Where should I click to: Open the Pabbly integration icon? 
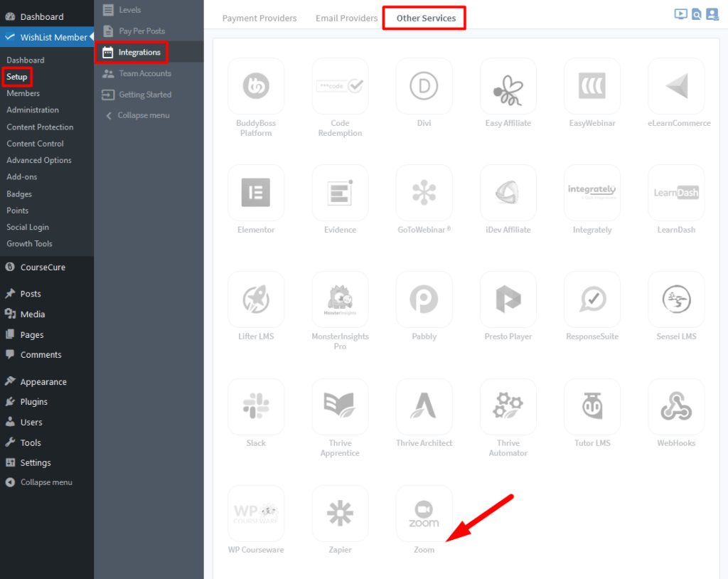tap(424, 299)
